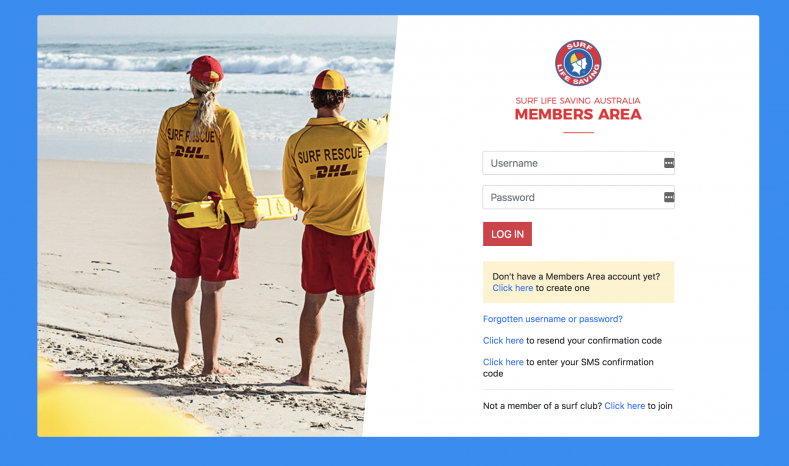Click the 'SURF LIFE SAVING AUSTRALIA' title text

pos(578,101)
